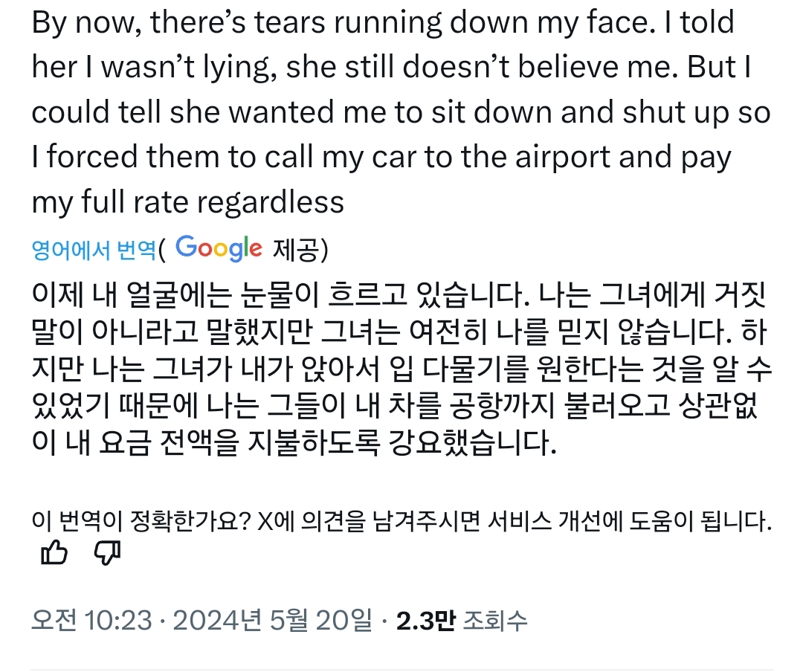Click the line starting 'I forced them to call'
Screen dimensions: 803x672
[371, 157]
